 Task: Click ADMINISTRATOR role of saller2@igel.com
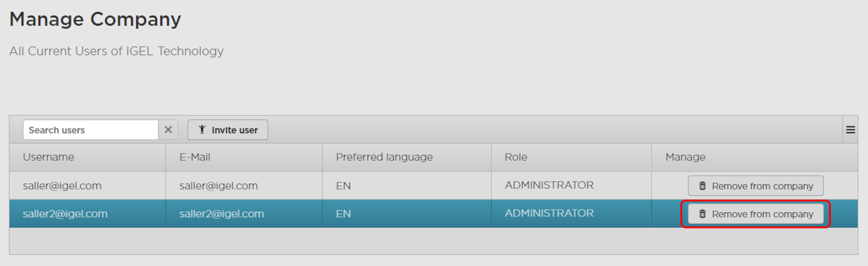coord(549,213)
